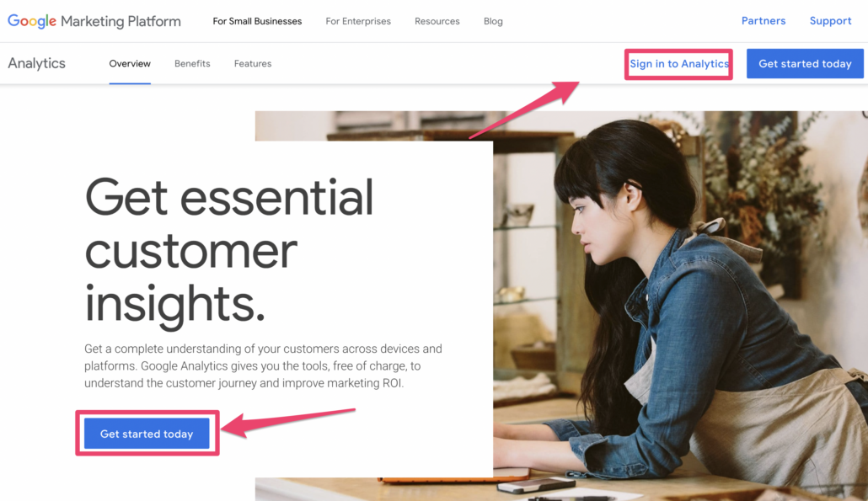The image size is (868, 501).
Task: Open the Resources navigation item
Action: click(x=437, y=21)
